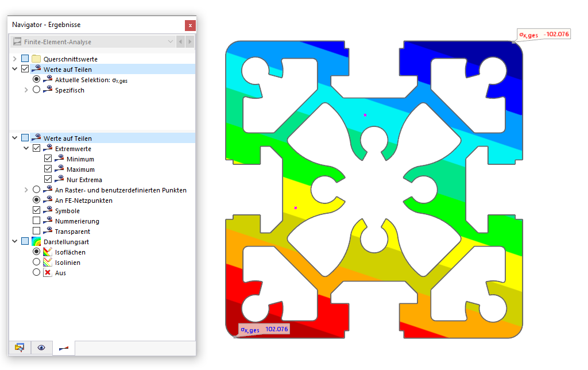Select the Aktuelle Selektion σx,ges label
588x370 pixels.
pos(91,80)
